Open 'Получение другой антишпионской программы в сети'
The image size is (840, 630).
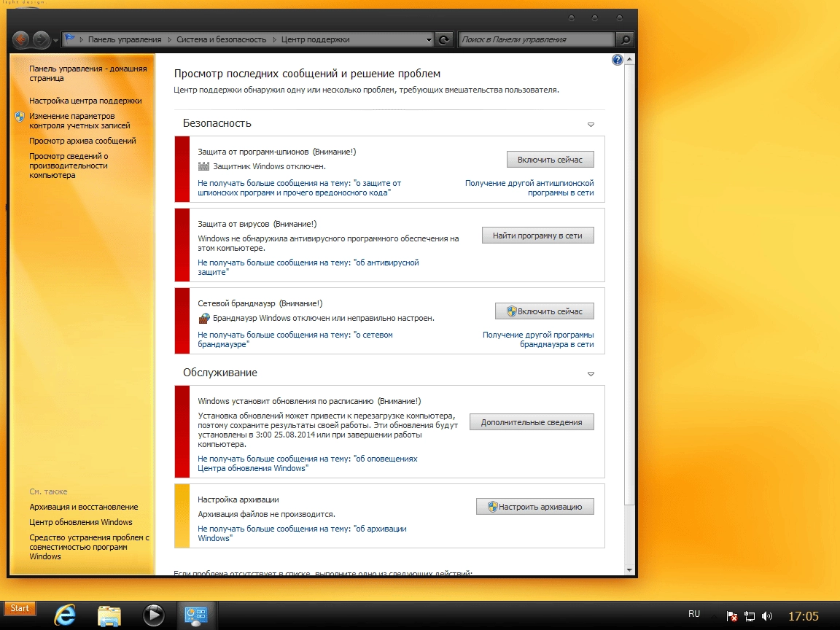click(x=529, y=188)
